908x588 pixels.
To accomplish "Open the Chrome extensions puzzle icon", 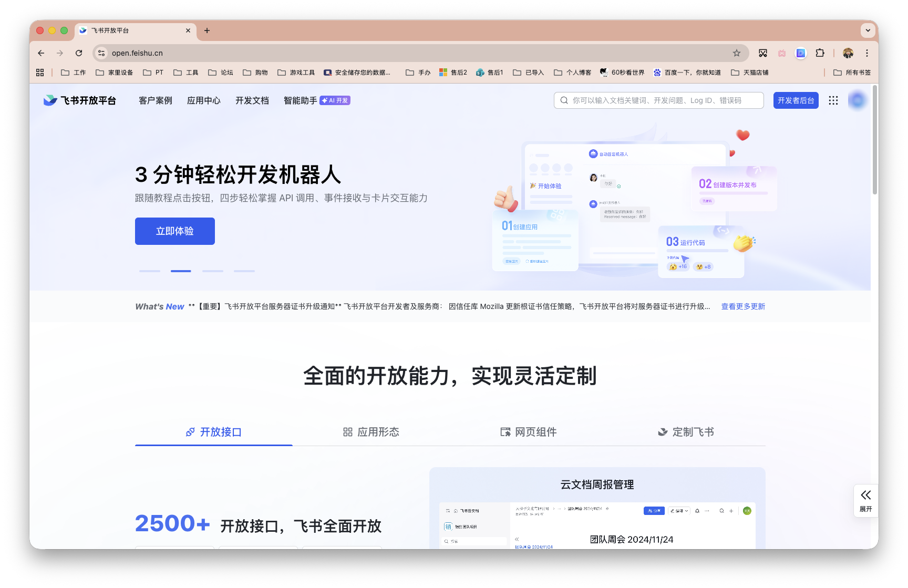I will (x=820, y=53).
